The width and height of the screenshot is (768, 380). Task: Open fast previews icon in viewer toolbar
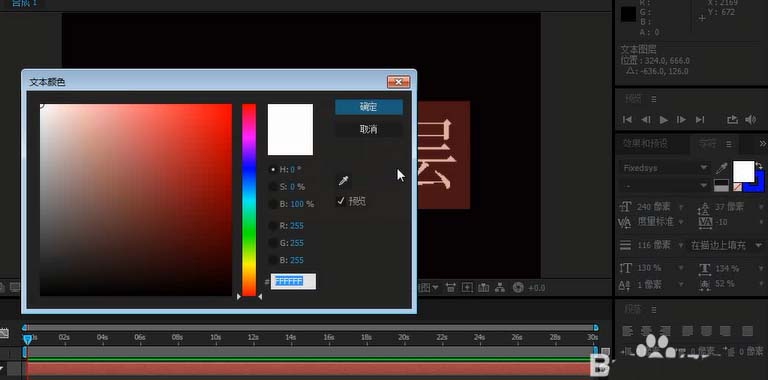tap(467, 288)
